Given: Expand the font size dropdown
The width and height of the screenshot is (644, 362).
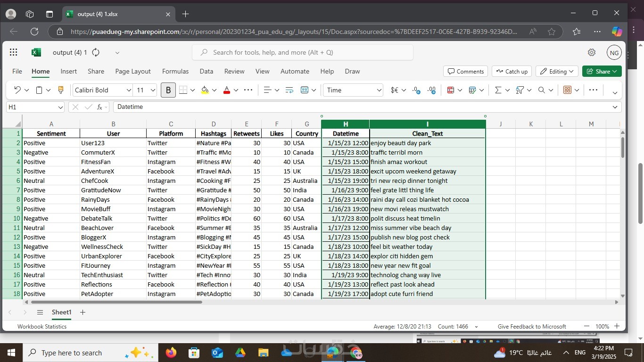Looking at the screenshot, I should pos(153,90).
